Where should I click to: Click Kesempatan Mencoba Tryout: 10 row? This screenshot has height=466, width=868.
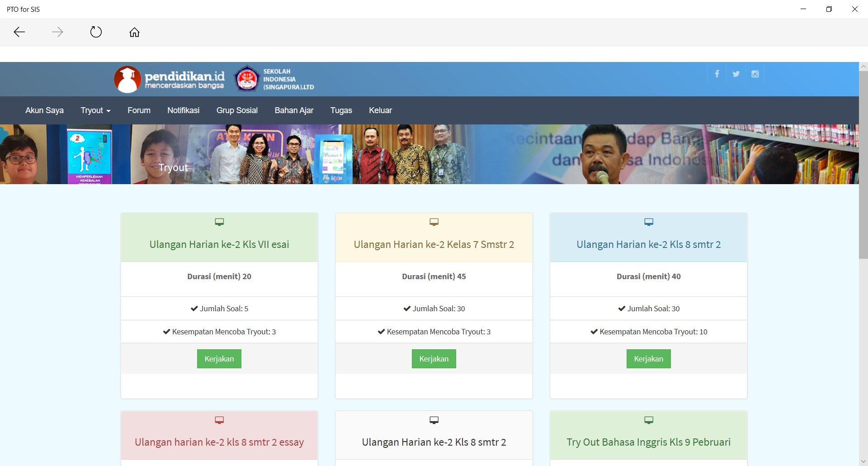tap(649, 332)
